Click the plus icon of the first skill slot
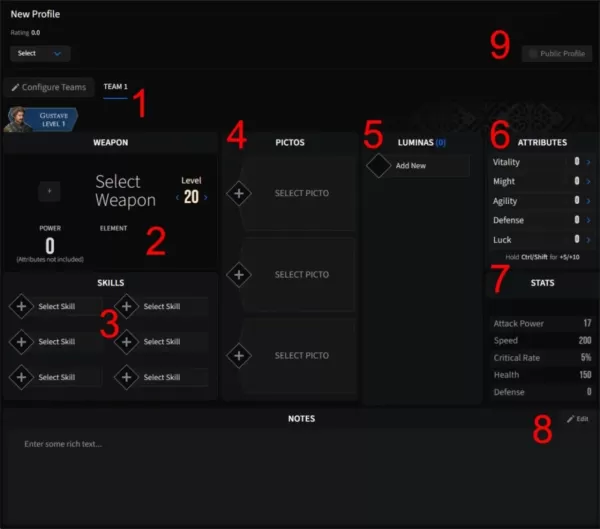Viewport: 600px width, 529px height. click(20, 306)
